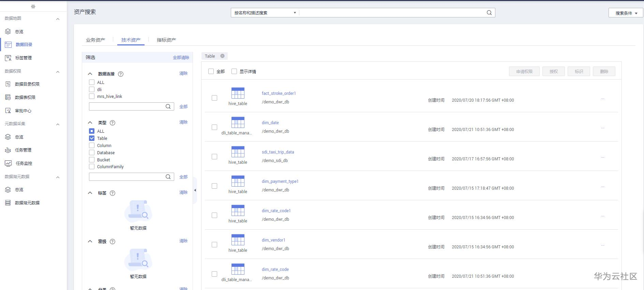Check the Column type checkbox
Viewport: 644px width, 290px height.
[92, 145]
